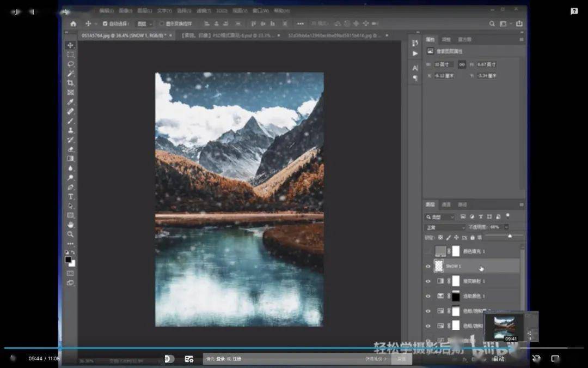Toggle the Auto-Select checkbox
This screenshot has width=588, height=368.
tap(105, 23)
